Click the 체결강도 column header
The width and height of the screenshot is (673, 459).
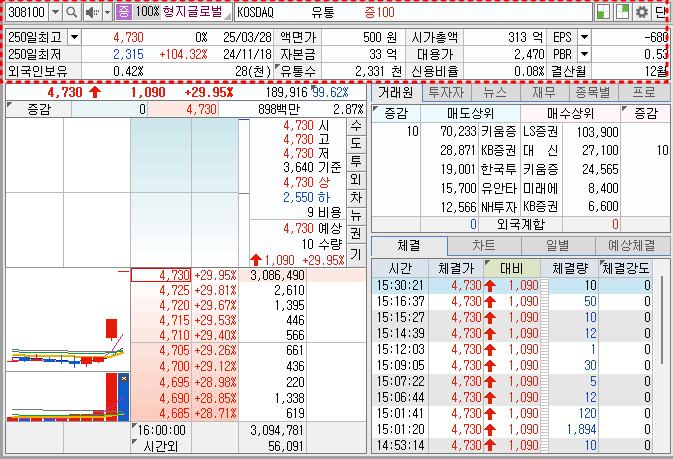pos(625,268)
